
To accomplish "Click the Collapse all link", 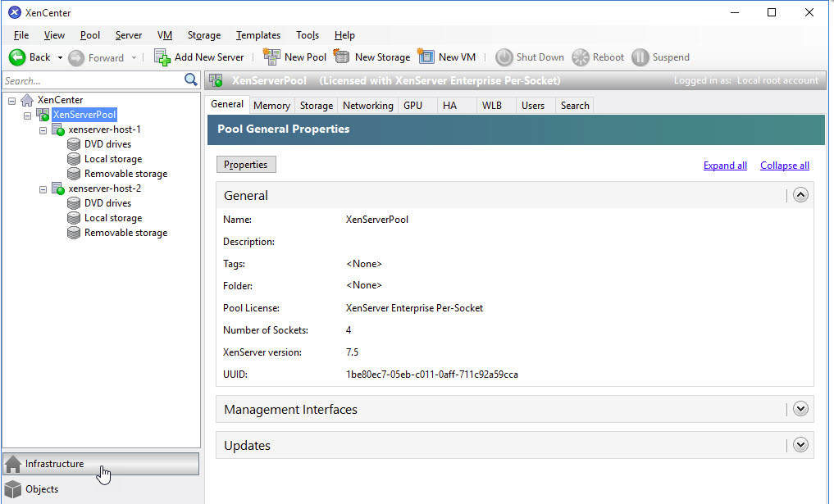I will [x=785, y=166].
